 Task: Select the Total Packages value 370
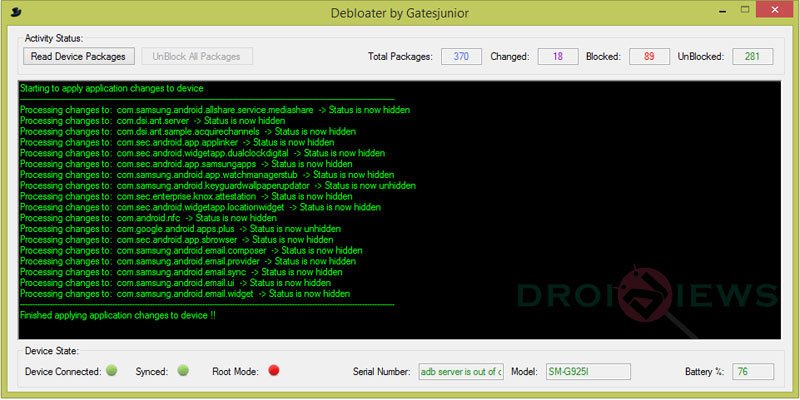pyautogui.click(x=461, y=57)
